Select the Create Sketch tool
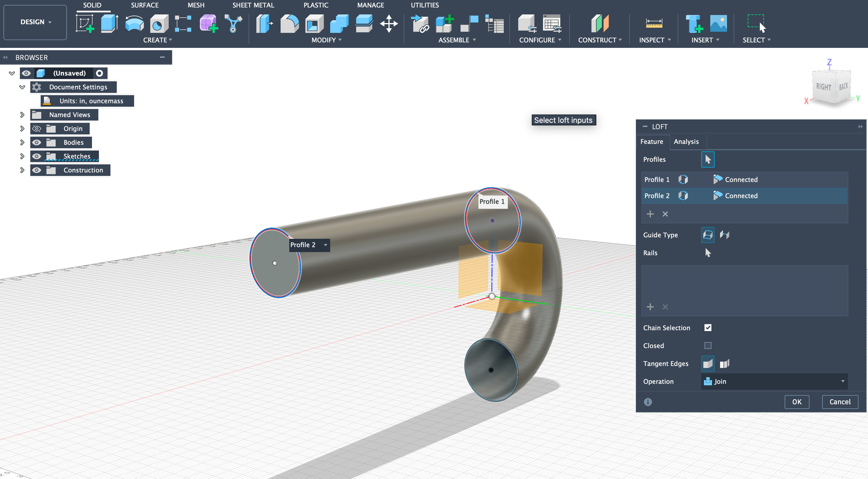The height and width of the screenshot is (479, 868). click(85, 24)
